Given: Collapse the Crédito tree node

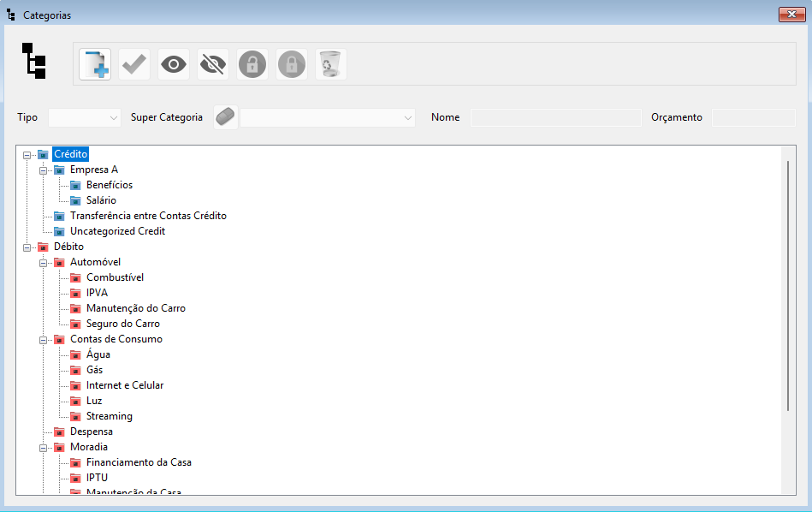Looking at the screenshot, I should 27,154.
